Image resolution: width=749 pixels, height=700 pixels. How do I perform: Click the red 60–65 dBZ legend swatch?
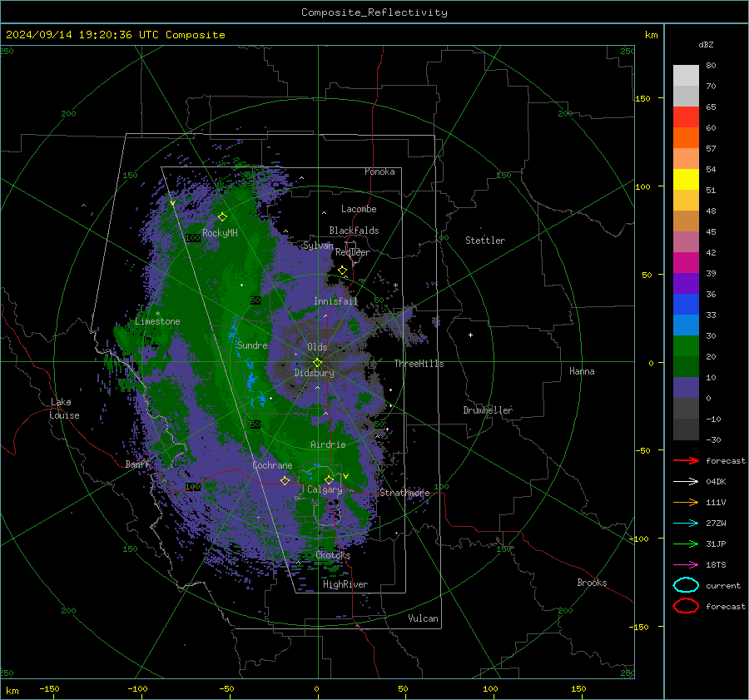686,117
